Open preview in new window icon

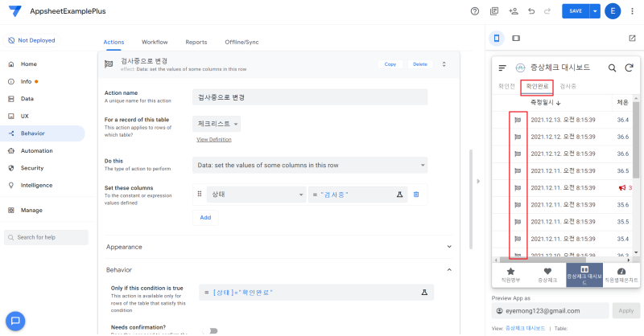click(632, 38)
